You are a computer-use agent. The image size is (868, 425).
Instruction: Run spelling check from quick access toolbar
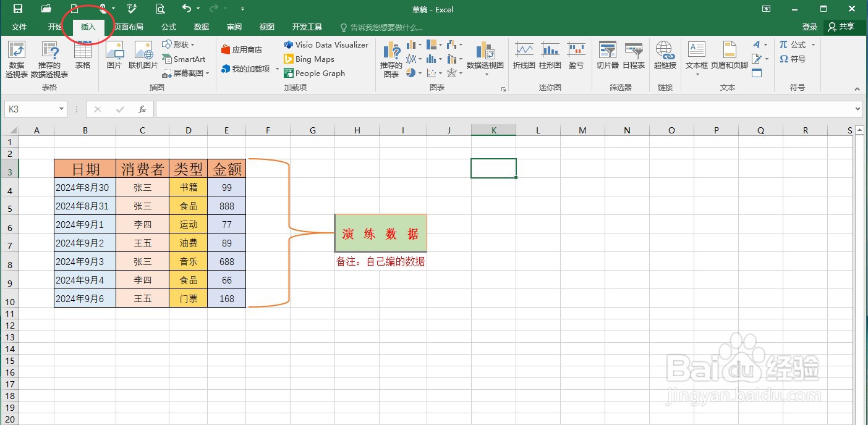pos(132,9)
